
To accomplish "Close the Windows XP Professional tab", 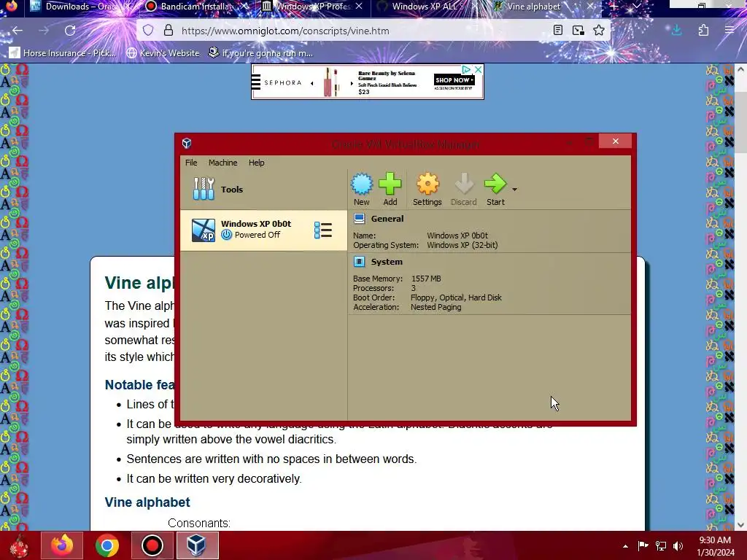I will pyautogui.click(x=359, y=6).
